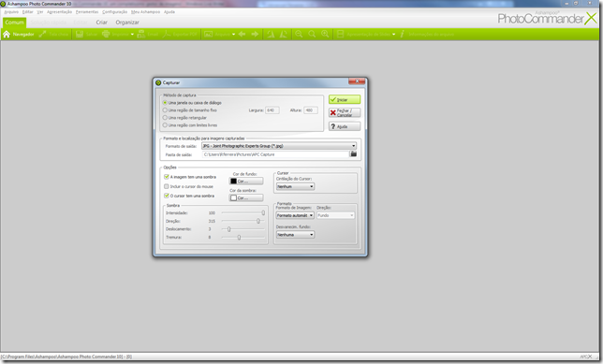Open the Ver menu

[40, 12]
